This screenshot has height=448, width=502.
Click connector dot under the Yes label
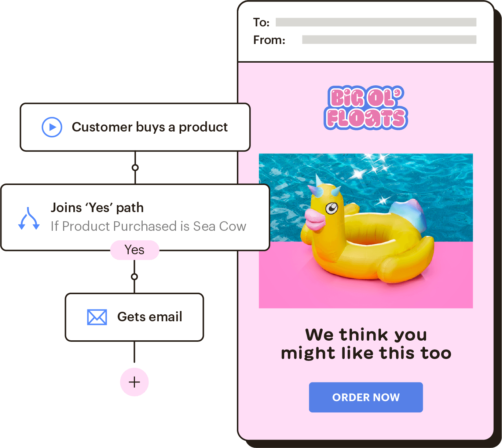pyautogui.click(x=135, y=277)
